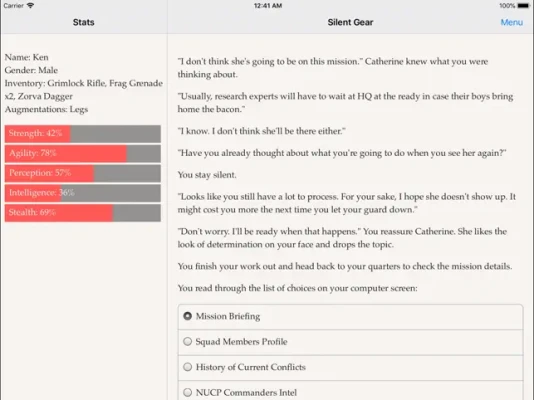Click the Strength 42% progress bar

(83, 133)
